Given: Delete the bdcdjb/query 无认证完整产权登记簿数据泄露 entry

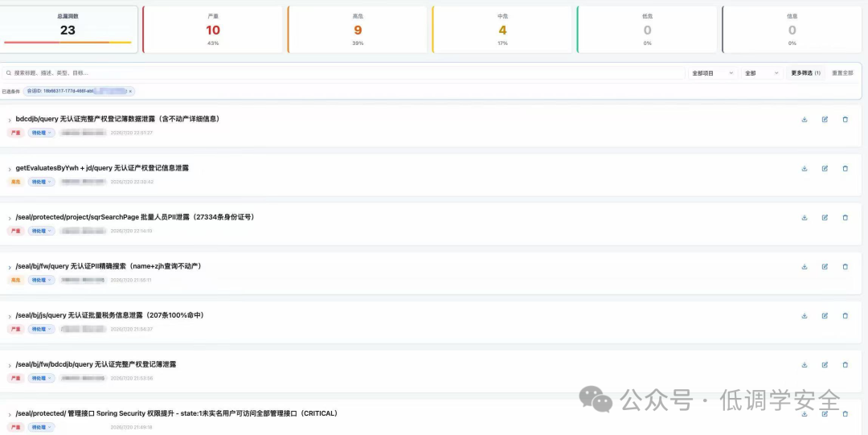Looking at the screenshot, I should [845, 120].
